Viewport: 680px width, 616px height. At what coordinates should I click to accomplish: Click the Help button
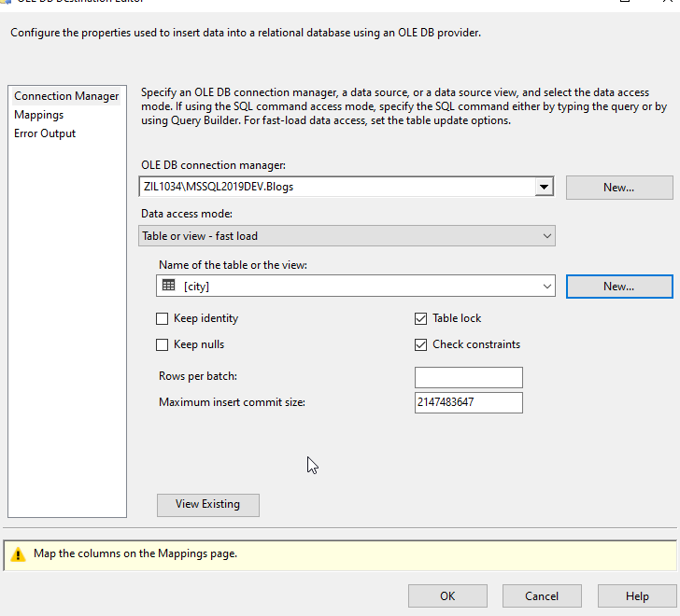[x=637, y=596]
